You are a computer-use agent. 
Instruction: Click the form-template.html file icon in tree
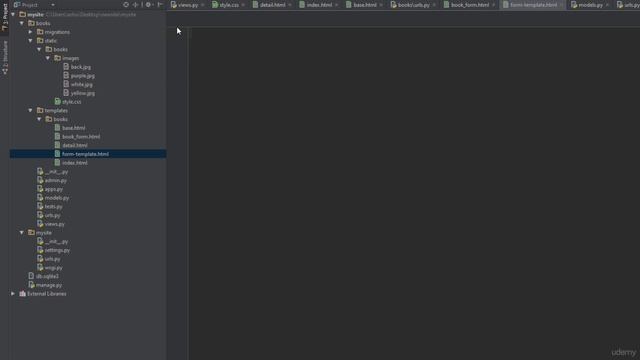[x=58, y=154]
